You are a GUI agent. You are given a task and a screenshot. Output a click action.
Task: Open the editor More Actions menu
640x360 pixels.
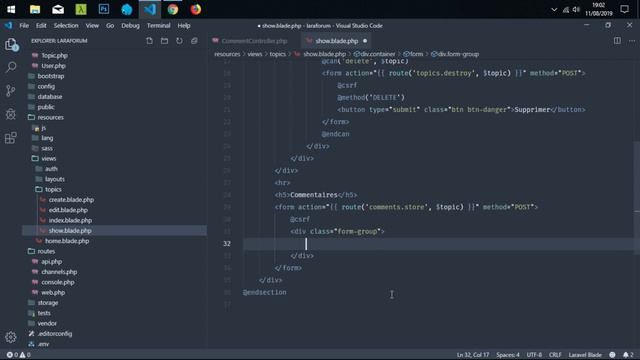tap(631, 40)
